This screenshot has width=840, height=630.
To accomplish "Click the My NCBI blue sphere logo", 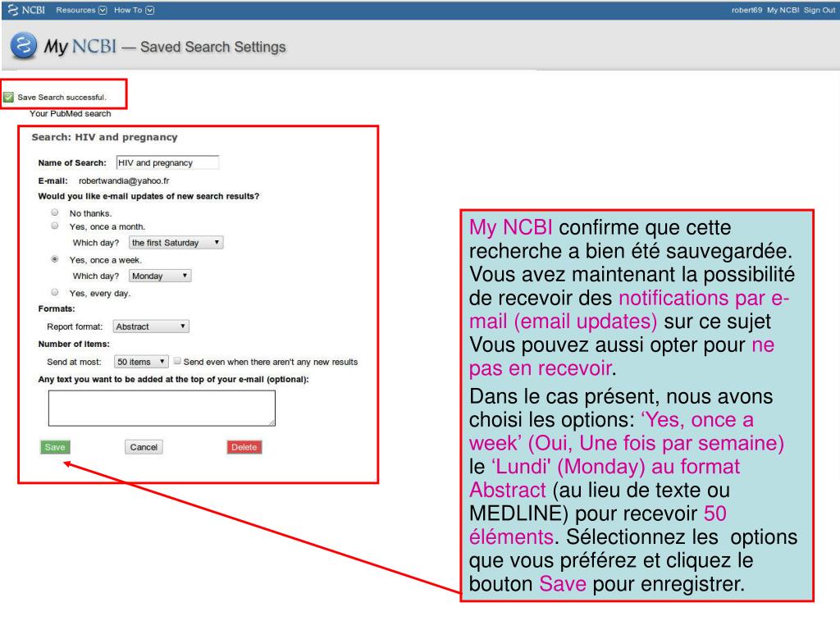I will click(x=24, y=46).
